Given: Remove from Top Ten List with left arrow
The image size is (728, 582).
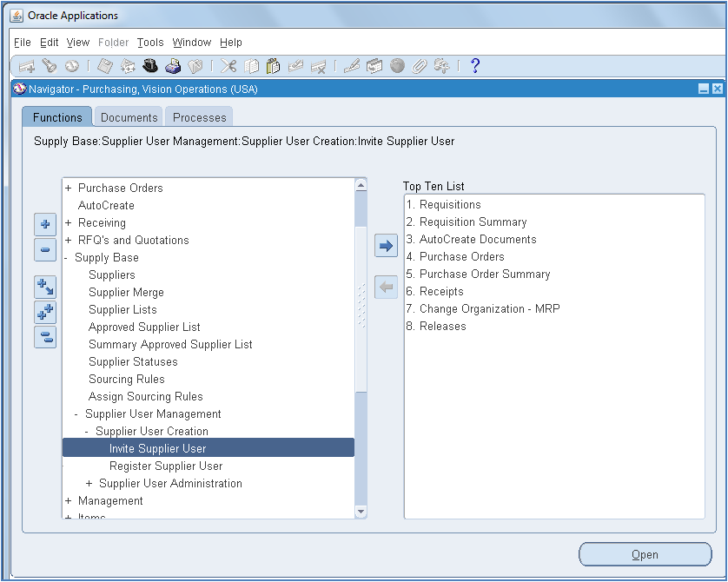Looking at the screenshot, I should 387,287.
